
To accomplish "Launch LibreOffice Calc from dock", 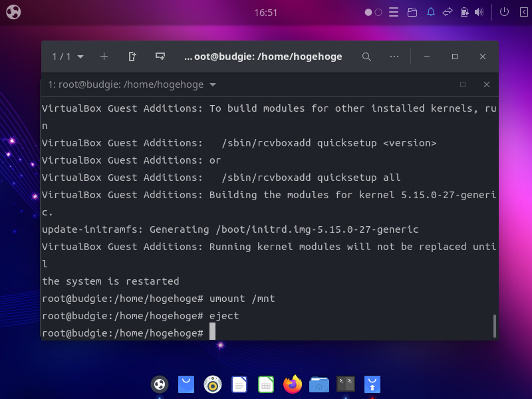I will pyautogui.click(x=265, y=384).
